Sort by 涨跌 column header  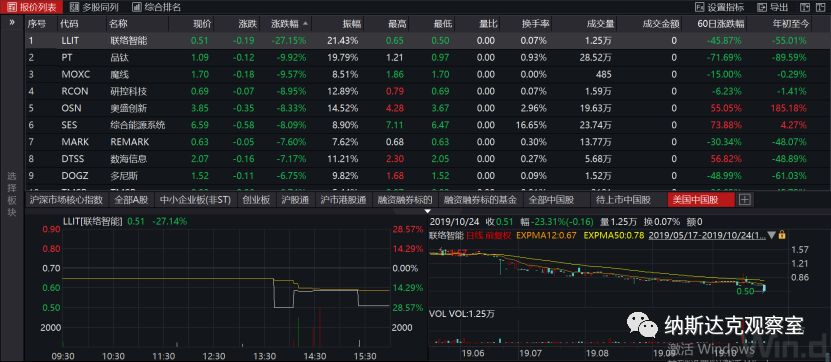[247, 24]
